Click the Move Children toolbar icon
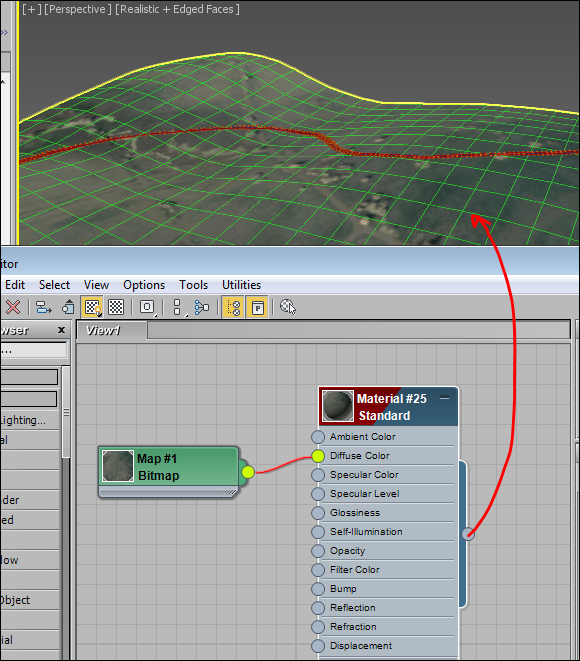This screenshot has height=661, width=580. 43,307
